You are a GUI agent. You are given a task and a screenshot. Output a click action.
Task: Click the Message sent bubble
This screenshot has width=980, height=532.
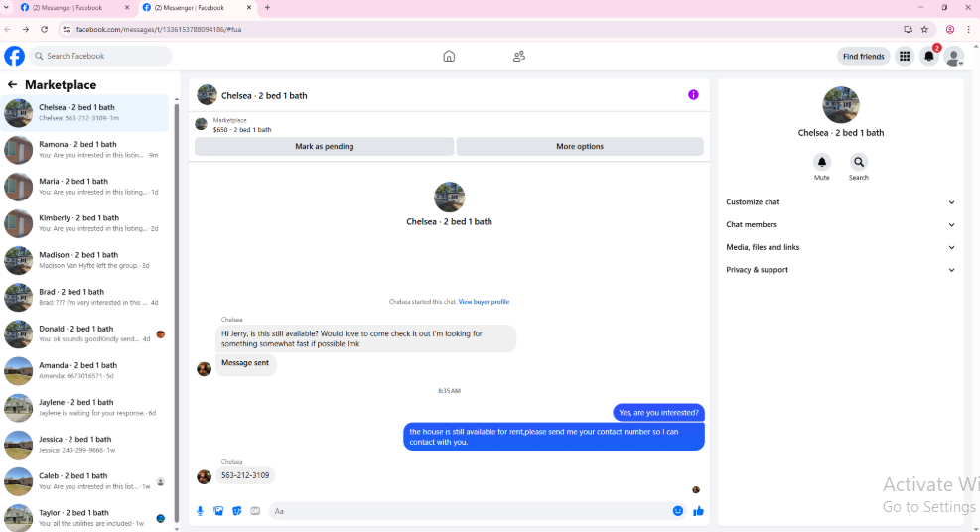pyautogui.click(x=245, y=363)
